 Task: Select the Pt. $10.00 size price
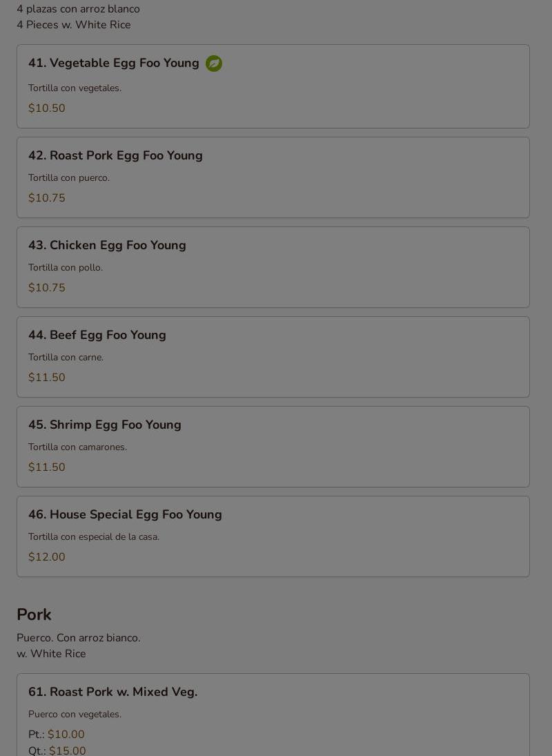tap(66, 735)
